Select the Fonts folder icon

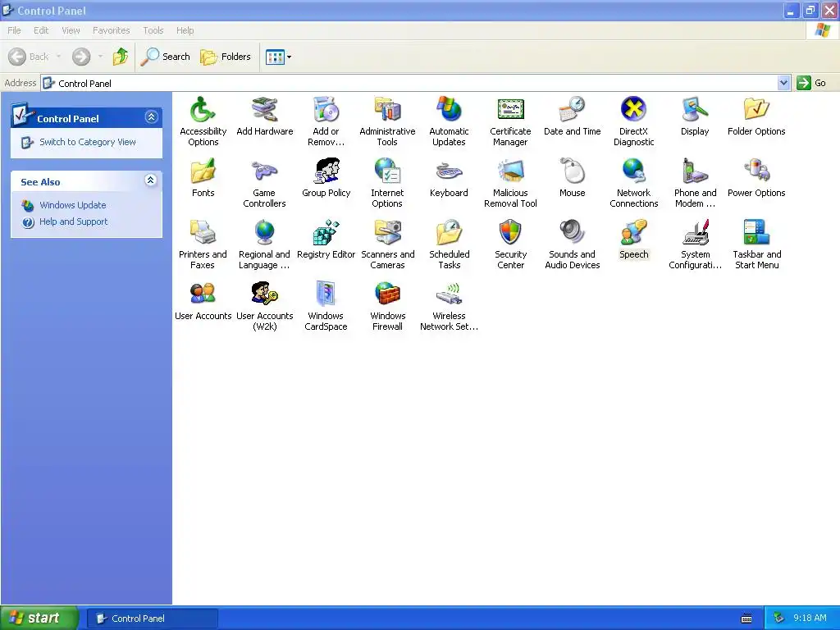click(x=203, y=178)
